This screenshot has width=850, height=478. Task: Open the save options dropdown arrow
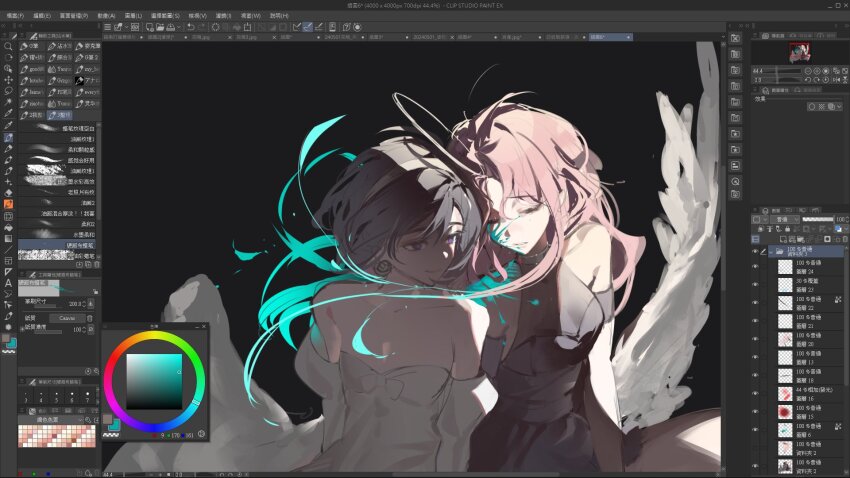[x=178, y=27]
